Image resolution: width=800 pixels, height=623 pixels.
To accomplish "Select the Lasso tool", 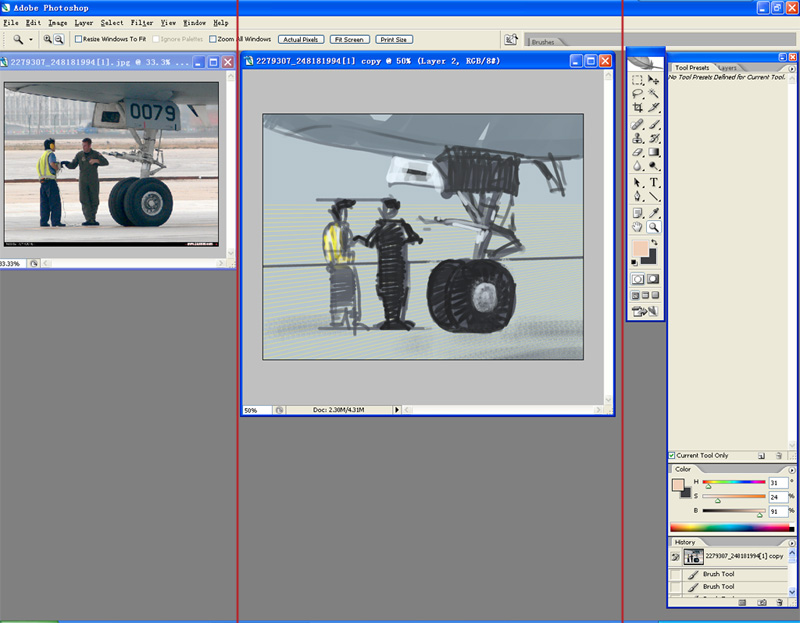I will 637,94.
